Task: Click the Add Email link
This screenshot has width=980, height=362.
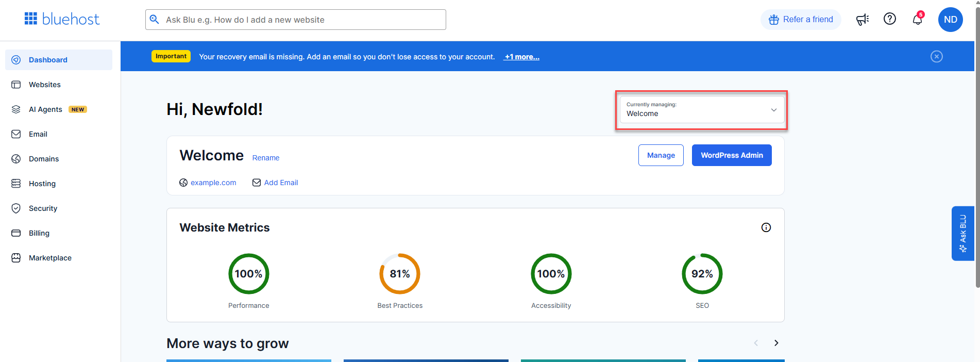Action: pyautogui.click(x=281, y=183)
